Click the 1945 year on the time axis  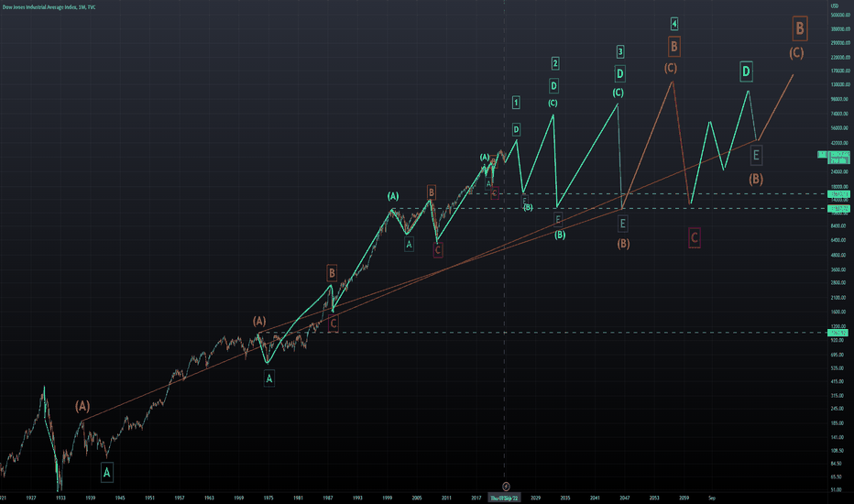coord(120,498)
